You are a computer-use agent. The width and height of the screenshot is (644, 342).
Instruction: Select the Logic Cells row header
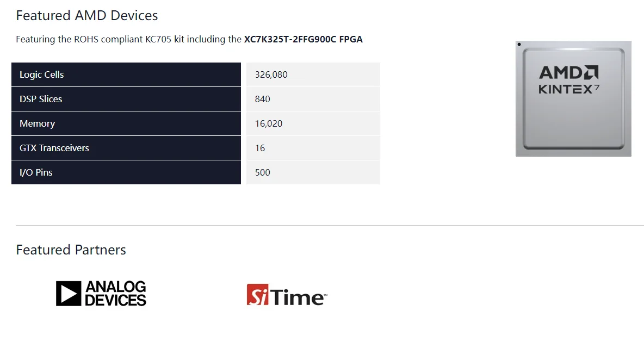tap(126, 74)
